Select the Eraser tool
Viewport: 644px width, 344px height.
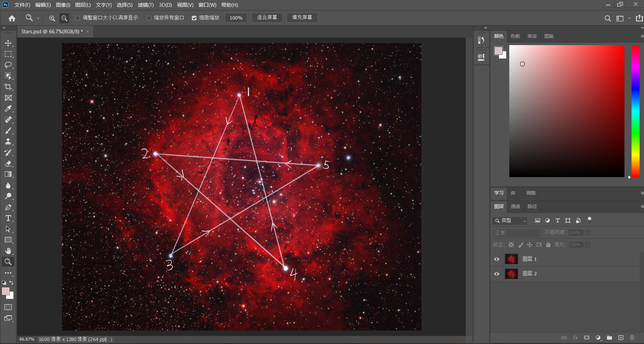click(x=8, y=164)
